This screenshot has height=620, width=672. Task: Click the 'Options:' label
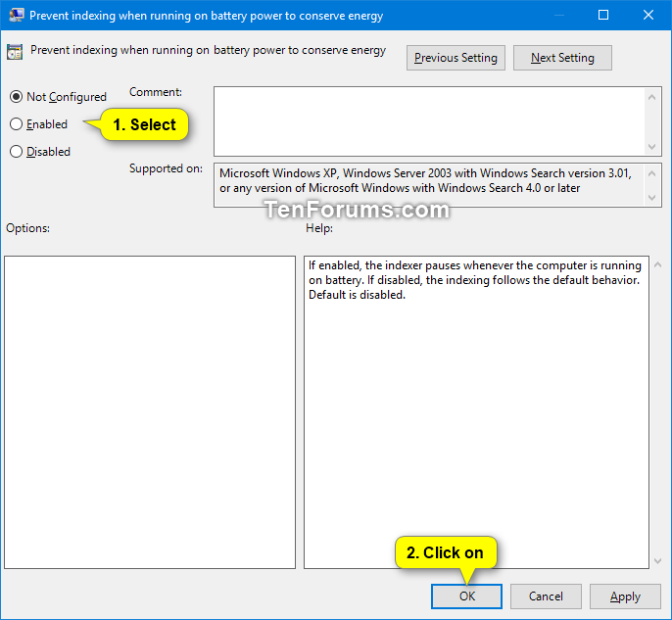(27, 228)
